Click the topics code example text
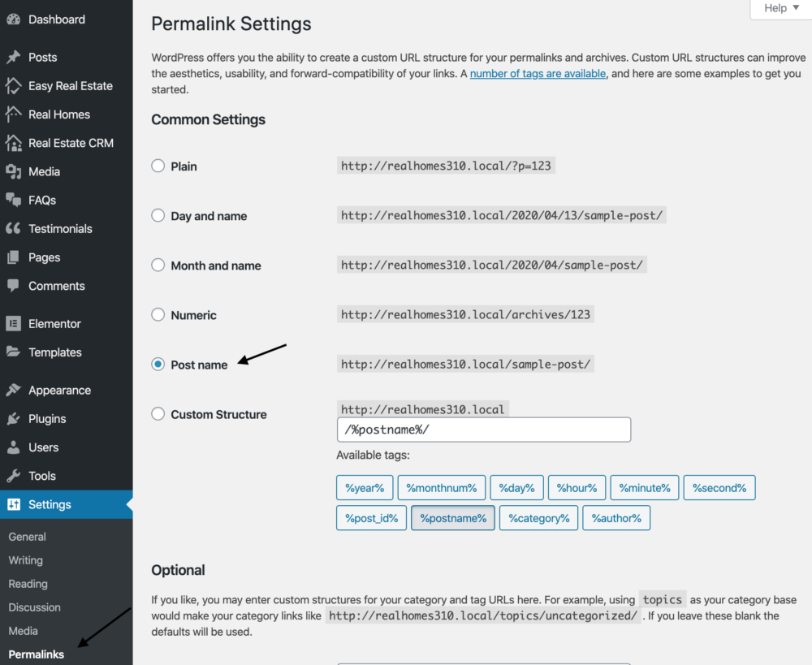 663,599
